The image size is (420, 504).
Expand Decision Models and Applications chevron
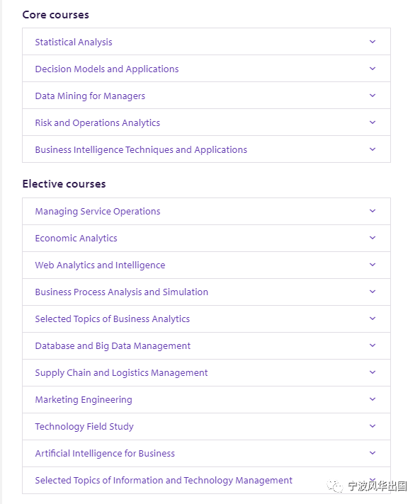point(373,69)
